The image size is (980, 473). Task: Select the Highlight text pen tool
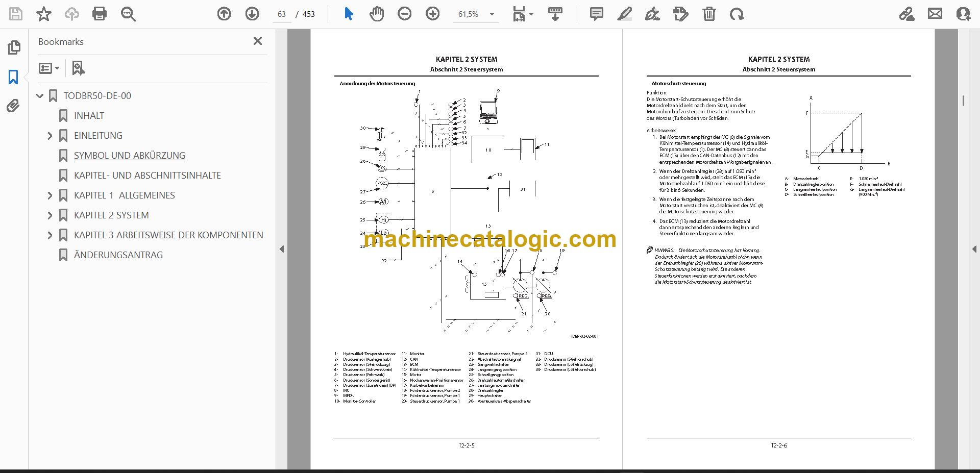coord(624,14)
